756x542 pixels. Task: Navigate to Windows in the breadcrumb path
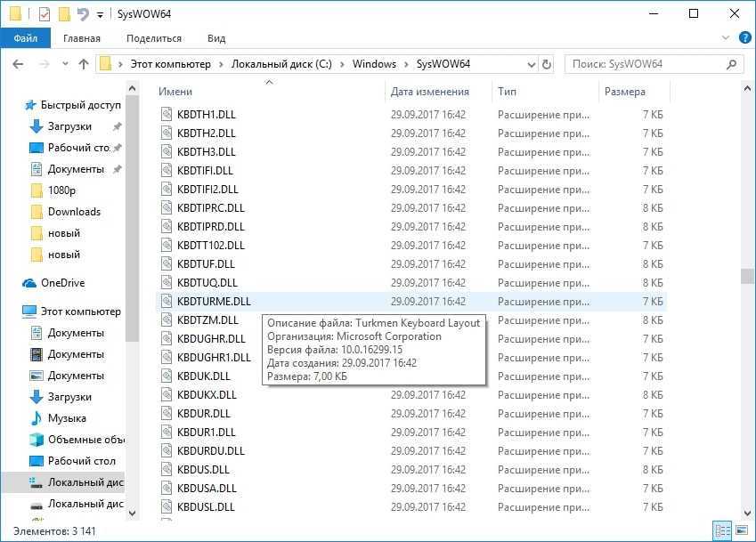click(x=374, y=64)
